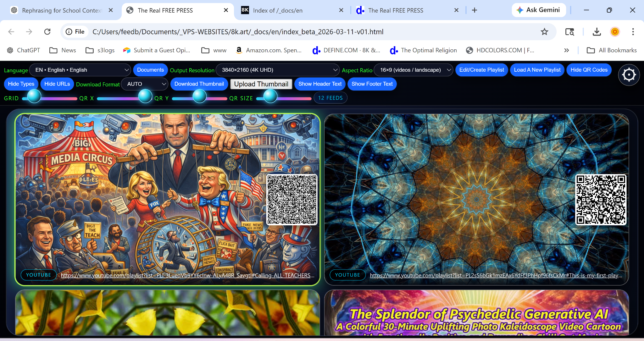Click the Ask Gemini button
The height and width of the screenshot is (341, 644).
[x=539, y=10]
